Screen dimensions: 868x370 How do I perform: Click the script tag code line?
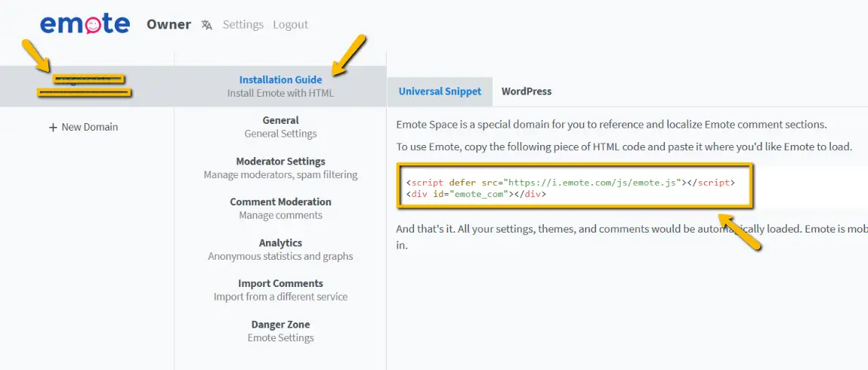coord(570,183)
